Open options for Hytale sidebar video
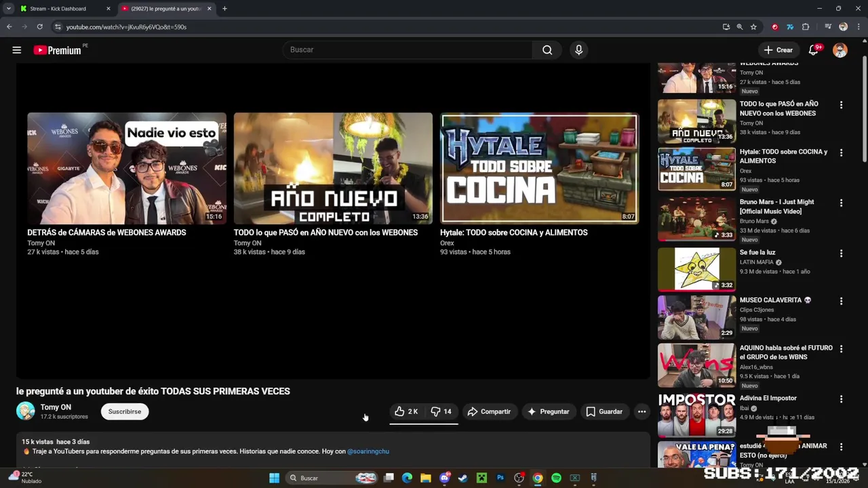The image size is (868, 488). click(x=841, y=152)
